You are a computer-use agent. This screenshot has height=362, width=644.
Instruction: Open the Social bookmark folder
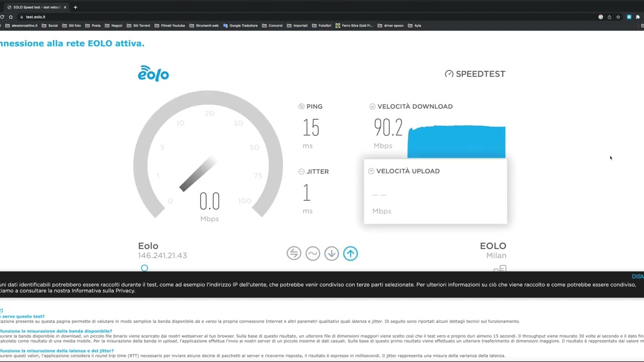pyautogui.click(x=50, y=26)
